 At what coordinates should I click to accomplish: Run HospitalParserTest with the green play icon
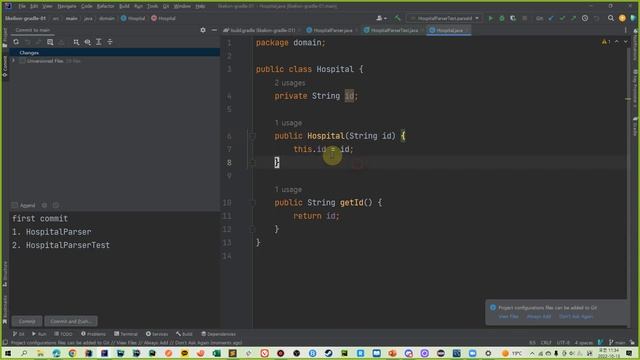point(491,18)
